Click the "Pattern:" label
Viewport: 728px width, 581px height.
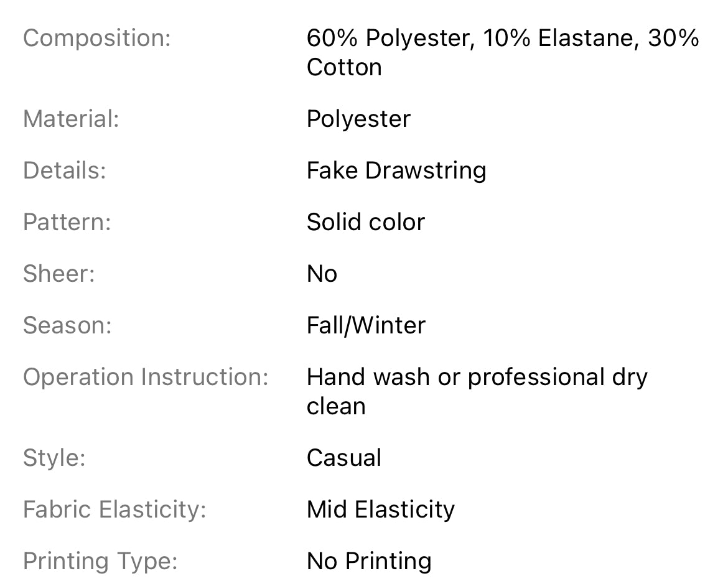point(67,222)
